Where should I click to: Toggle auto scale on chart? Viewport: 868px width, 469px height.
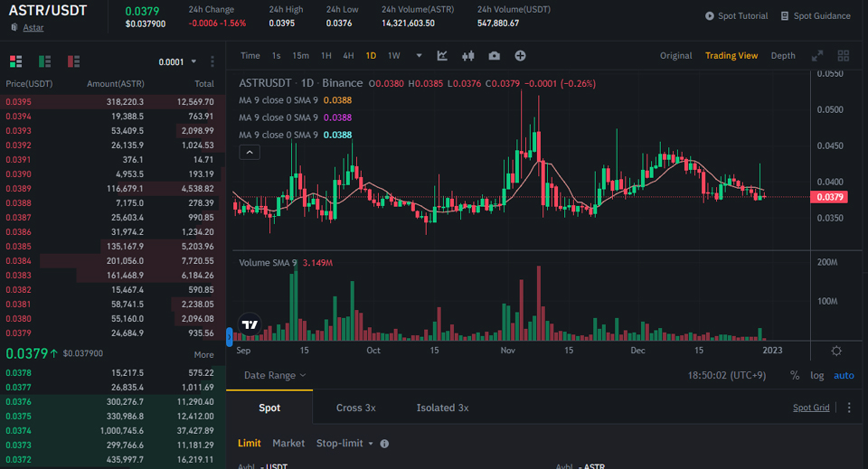click(x=843, y=375)
